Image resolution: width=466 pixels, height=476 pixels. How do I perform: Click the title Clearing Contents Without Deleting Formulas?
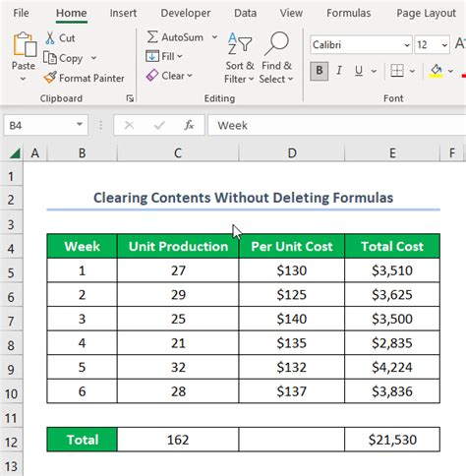point(243,198)
